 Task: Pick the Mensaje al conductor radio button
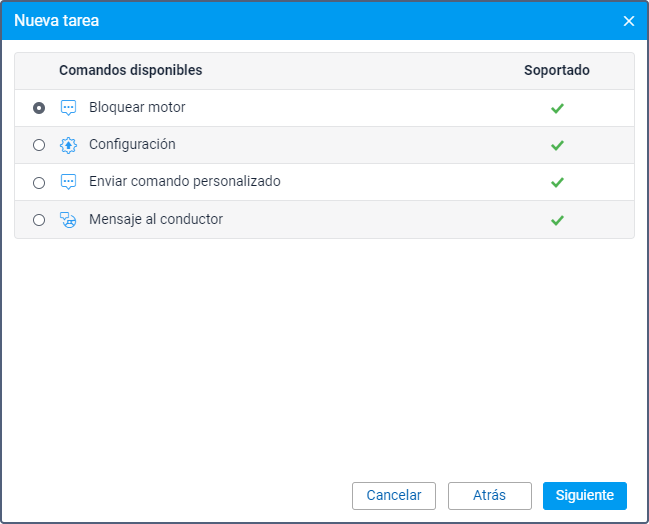39,220
